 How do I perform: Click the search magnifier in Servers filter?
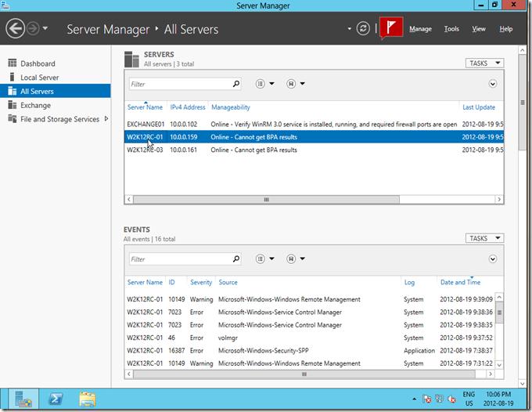pos(236,84)
